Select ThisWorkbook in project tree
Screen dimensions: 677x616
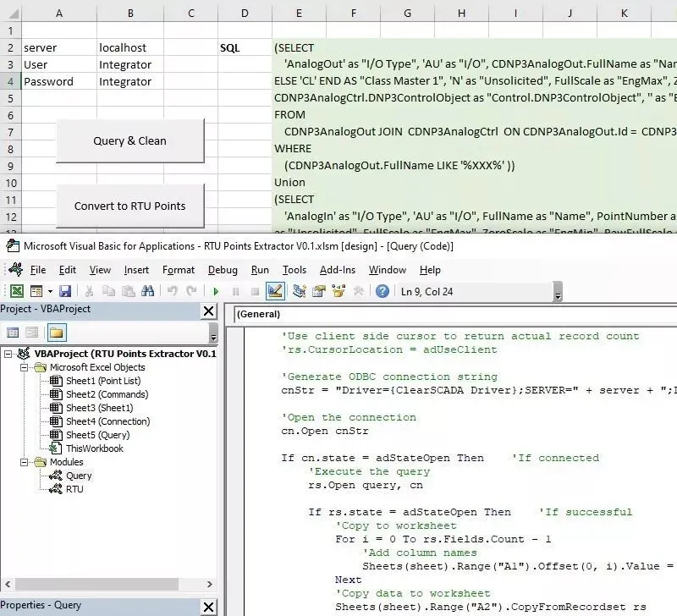pos(94,448)
